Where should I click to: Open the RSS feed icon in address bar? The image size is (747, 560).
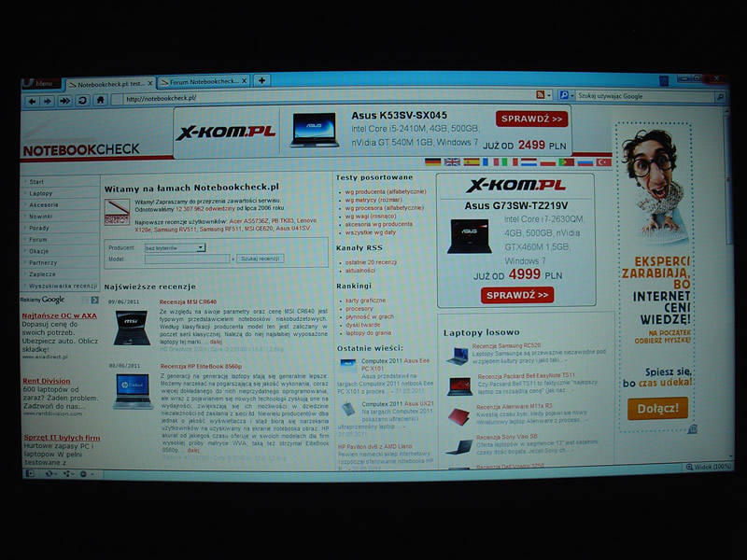coord(541,95)
